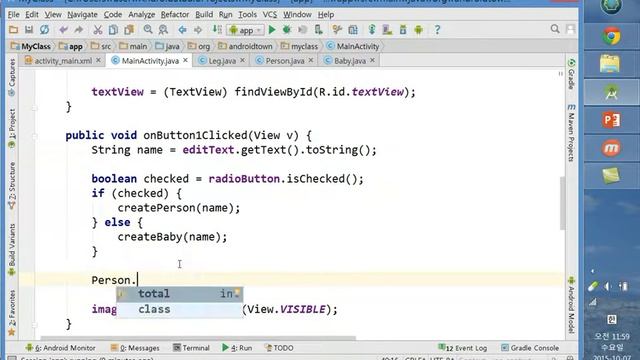Click src breadcrumb folder
The height and width of the screenshot is (360, 640).
101,47
